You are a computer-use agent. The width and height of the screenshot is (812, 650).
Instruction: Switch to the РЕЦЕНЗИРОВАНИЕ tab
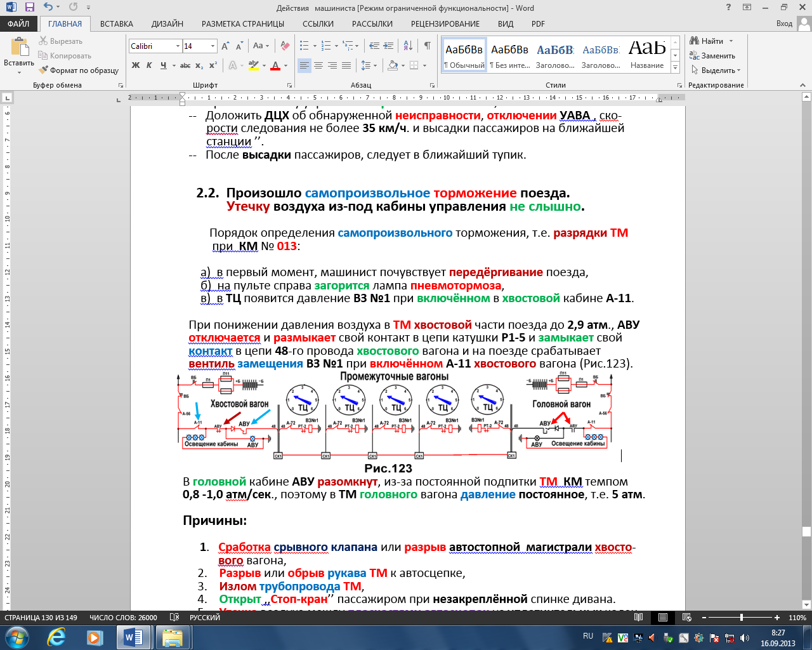point(445,24)
